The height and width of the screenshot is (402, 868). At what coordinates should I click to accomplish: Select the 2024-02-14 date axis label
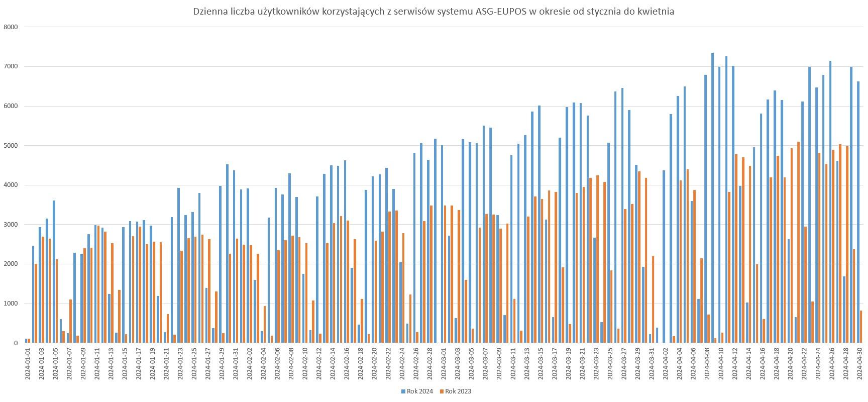click(333, 365)
